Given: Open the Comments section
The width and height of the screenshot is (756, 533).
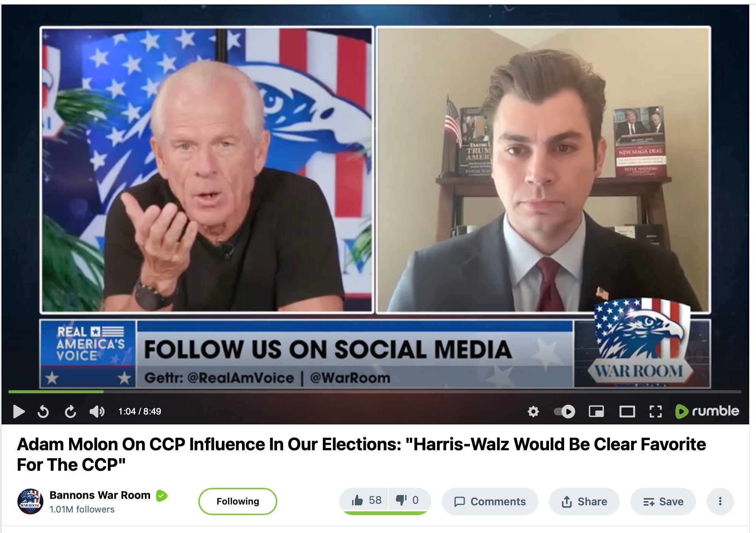Looking at the screenshot, I should (x=490, y=501).
